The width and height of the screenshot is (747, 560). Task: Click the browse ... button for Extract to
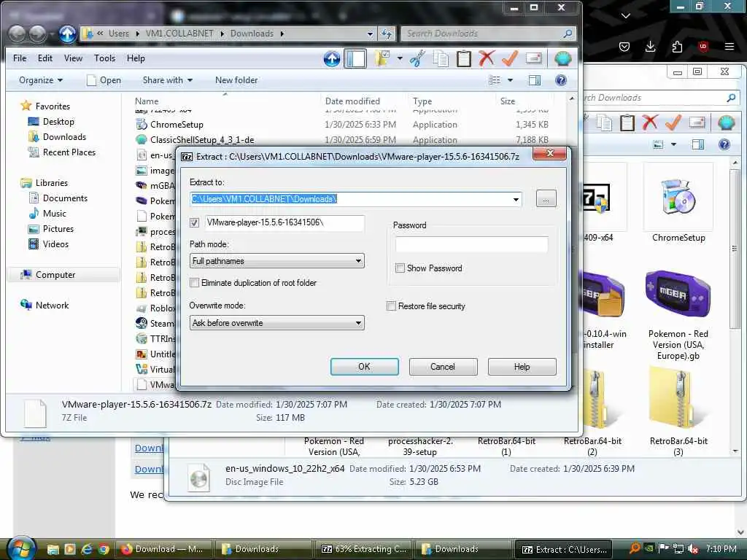point(546,198)
